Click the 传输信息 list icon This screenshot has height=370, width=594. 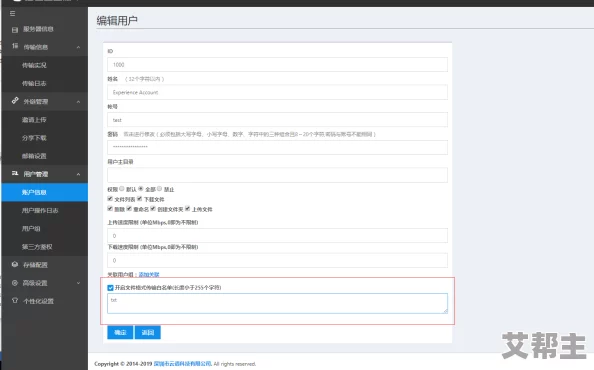pyautogui.click(x=15, y=46)
